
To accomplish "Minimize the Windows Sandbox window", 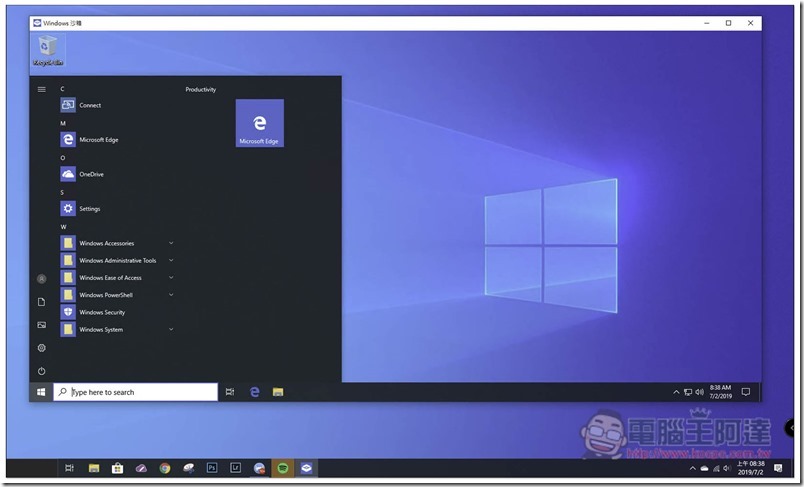I will coord(707,23).
